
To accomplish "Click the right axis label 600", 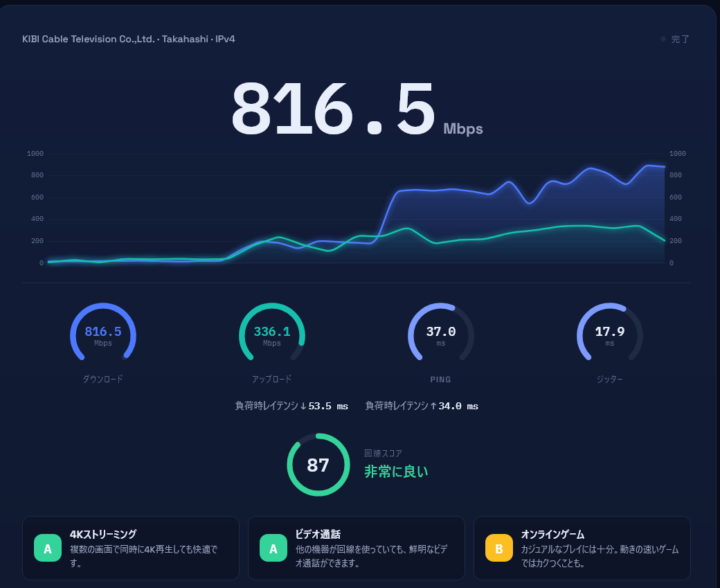I will pyautogui.click(x=676, y=197).
